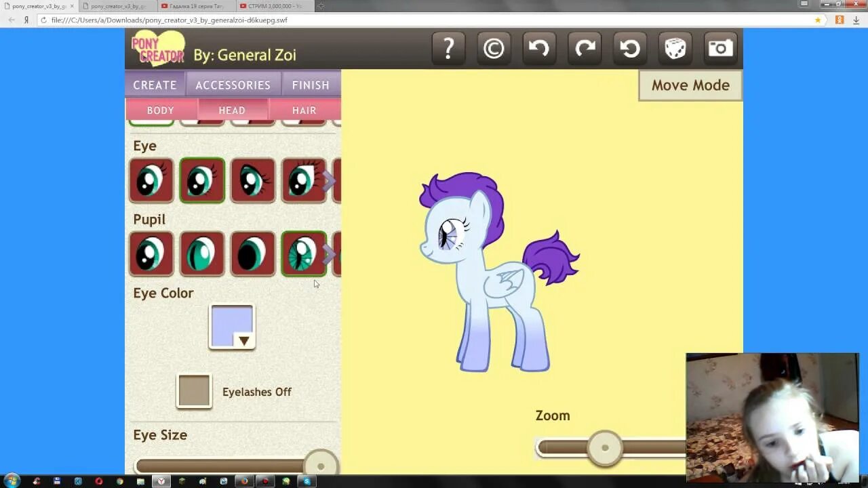Open Skype from the taskbar

pos(307,481)
